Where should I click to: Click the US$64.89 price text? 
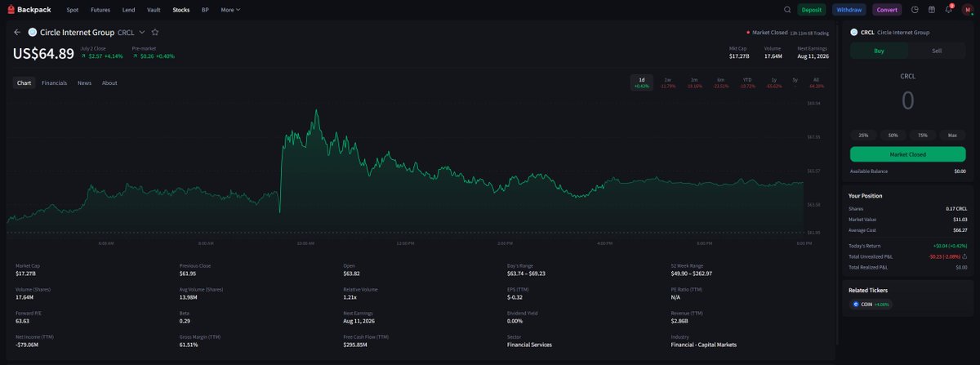click(43, 54)
